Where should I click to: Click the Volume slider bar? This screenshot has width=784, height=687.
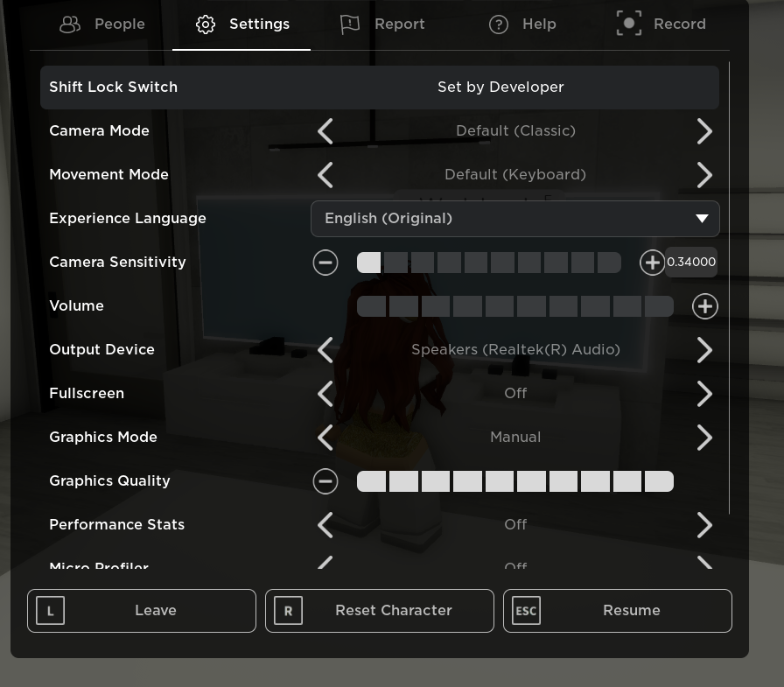(515, 306)
